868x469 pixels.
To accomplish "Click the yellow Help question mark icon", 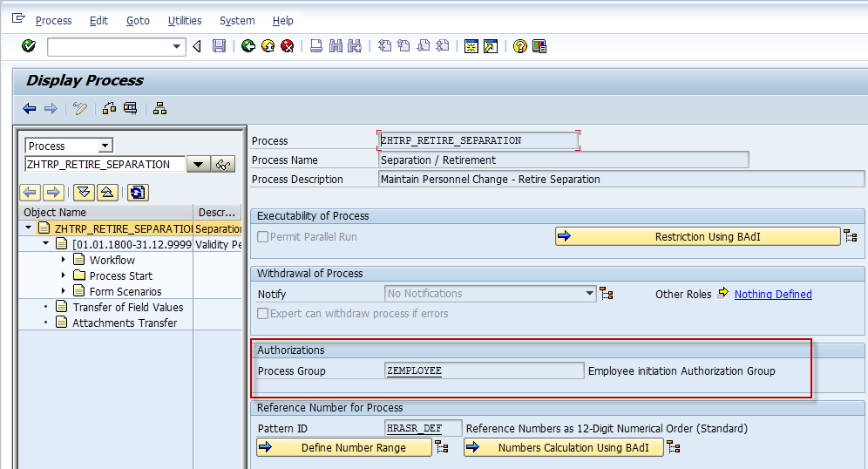I will [519, 46].
